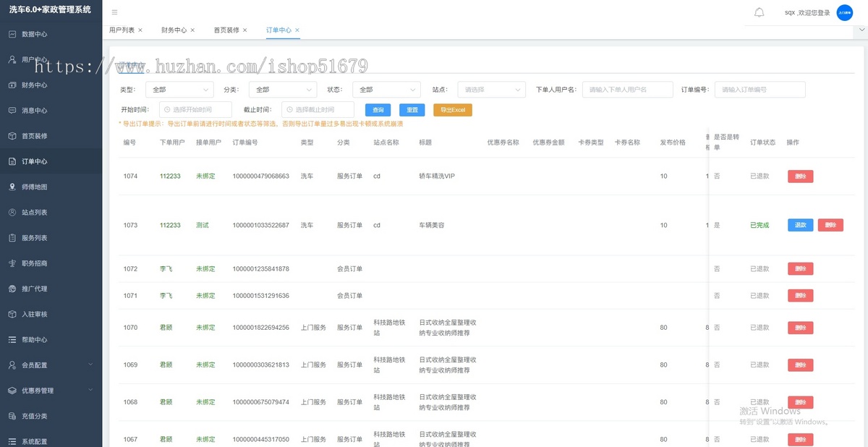Open 师傅地图 in the sidebar menu
Image resolution: width=868 pixels, height=447 pixels.
click(x=51, y=187)
